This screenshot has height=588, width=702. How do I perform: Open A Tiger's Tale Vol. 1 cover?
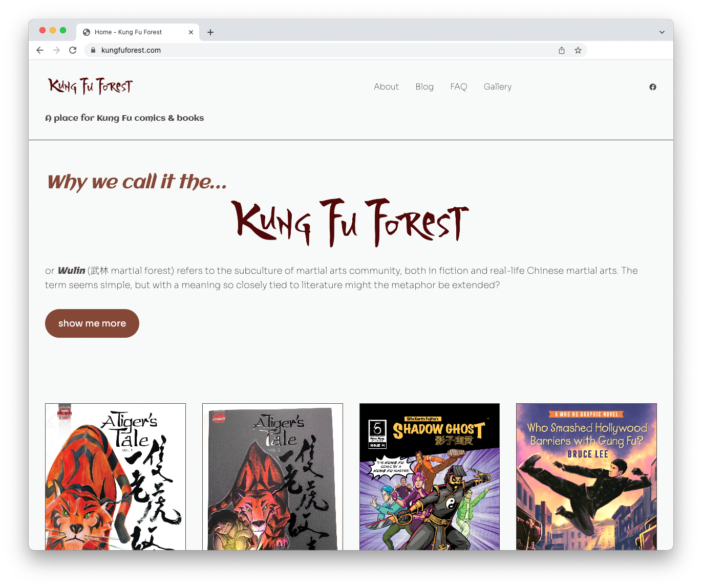point(115,477)
